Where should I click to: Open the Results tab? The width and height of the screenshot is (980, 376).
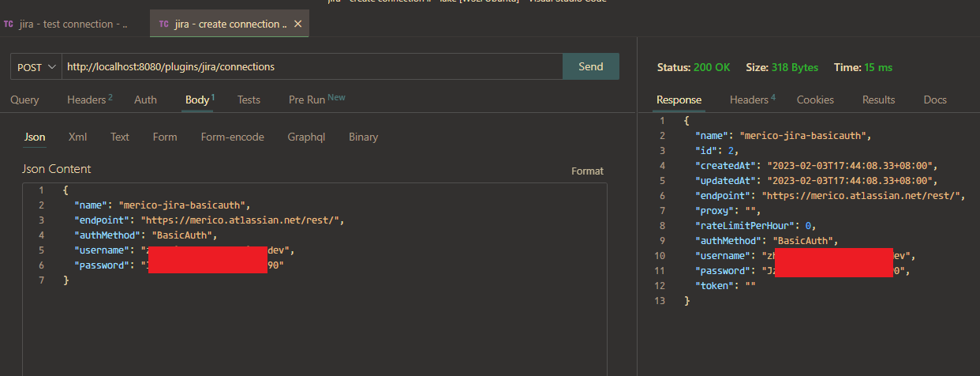point(878,100)
